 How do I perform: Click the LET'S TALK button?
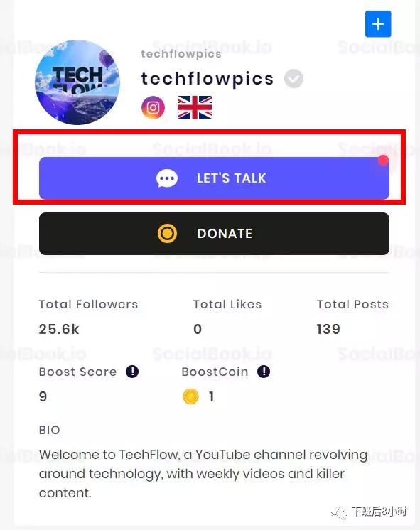point(214,178)
